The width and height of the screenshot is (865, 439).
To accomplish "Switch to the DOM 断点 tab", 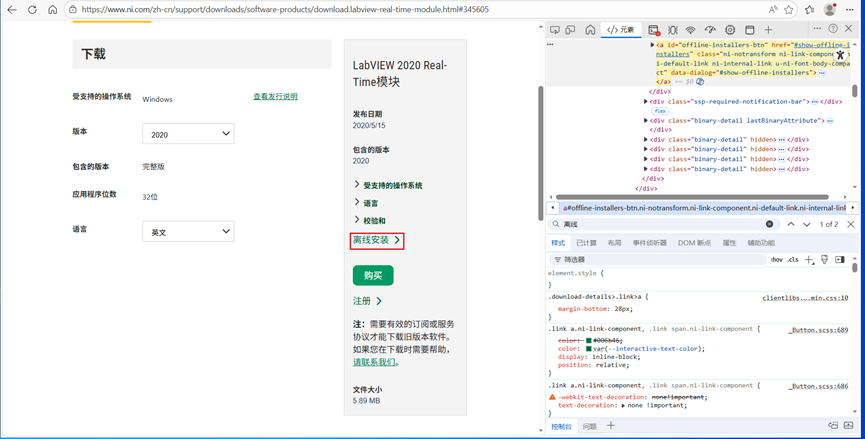I will point(694,243).
